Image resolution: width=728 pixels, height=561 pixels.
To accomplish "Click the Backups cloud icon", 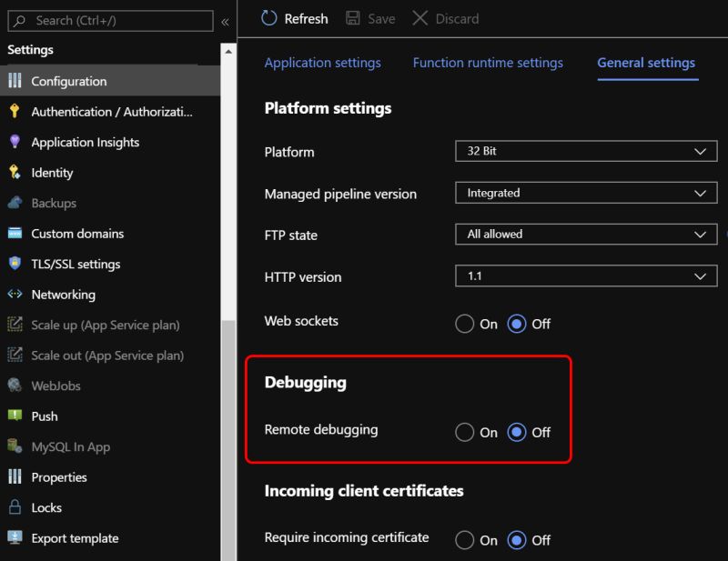I will 16,203.
